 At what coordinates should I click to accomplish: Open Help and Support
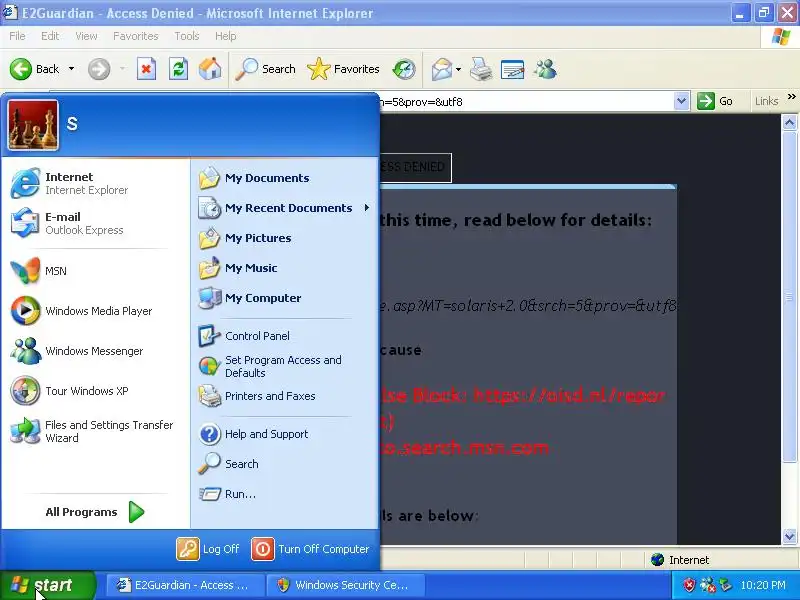(284, 434)
